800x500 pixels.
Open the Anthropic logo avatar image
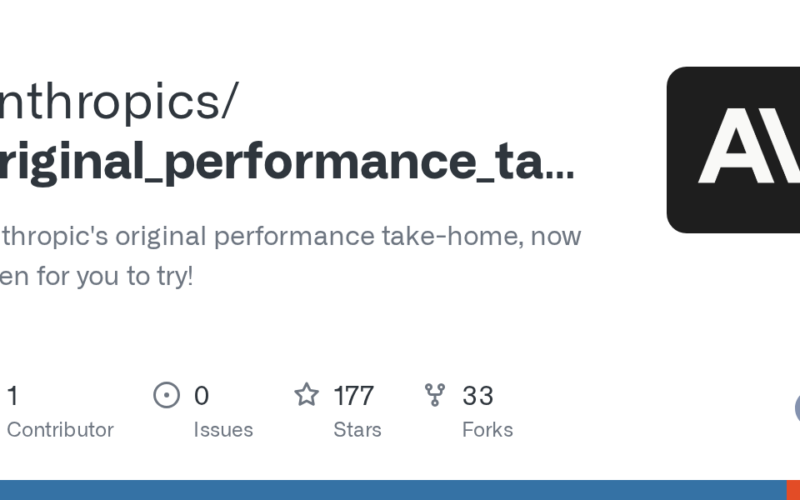[733, 150]
